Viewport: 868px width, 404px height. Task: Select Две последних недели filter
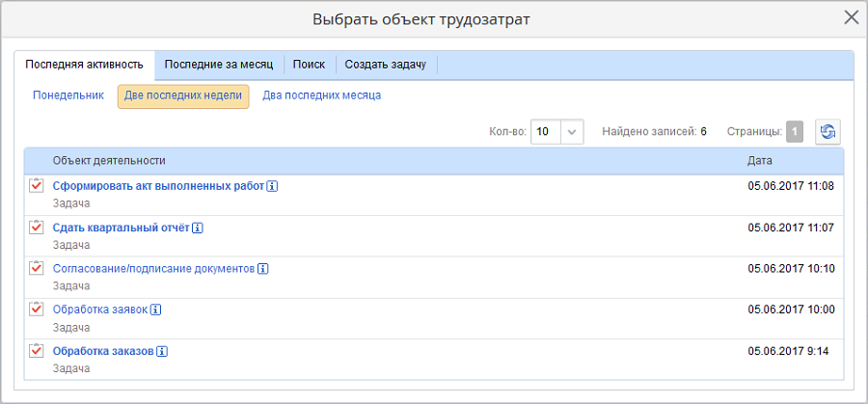coord(183,96)
